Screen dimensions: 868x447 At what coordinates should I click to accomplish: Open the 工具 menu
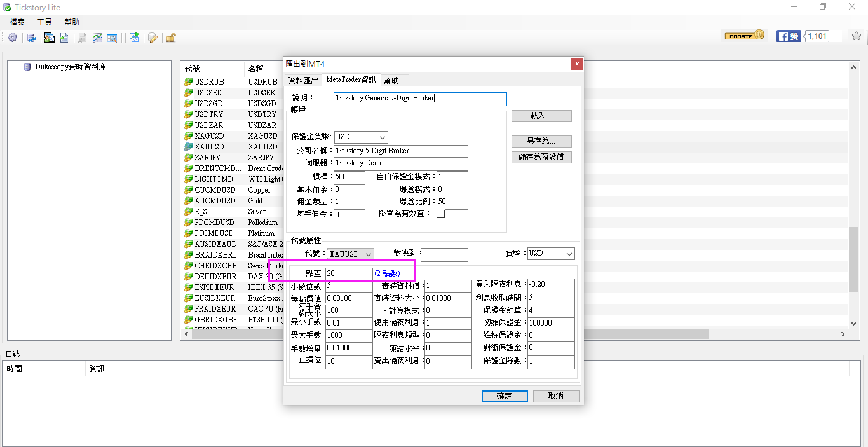coord(44,22)
